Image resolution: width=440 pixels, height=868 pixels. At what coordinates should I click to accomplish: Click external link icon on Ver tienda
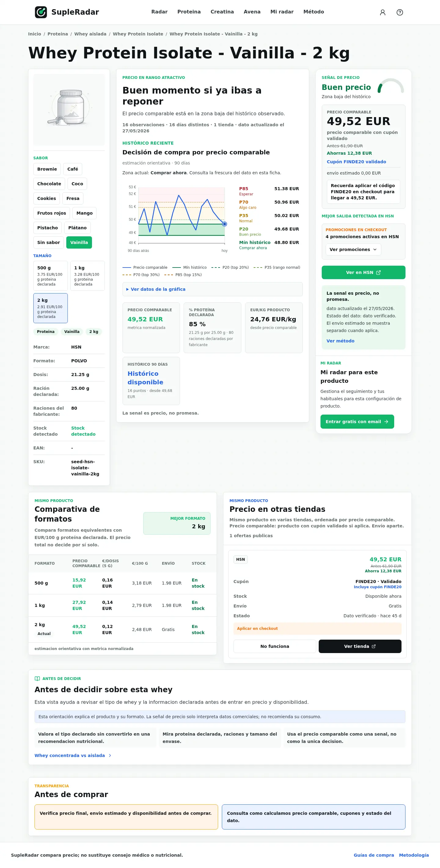pos(374,646)
